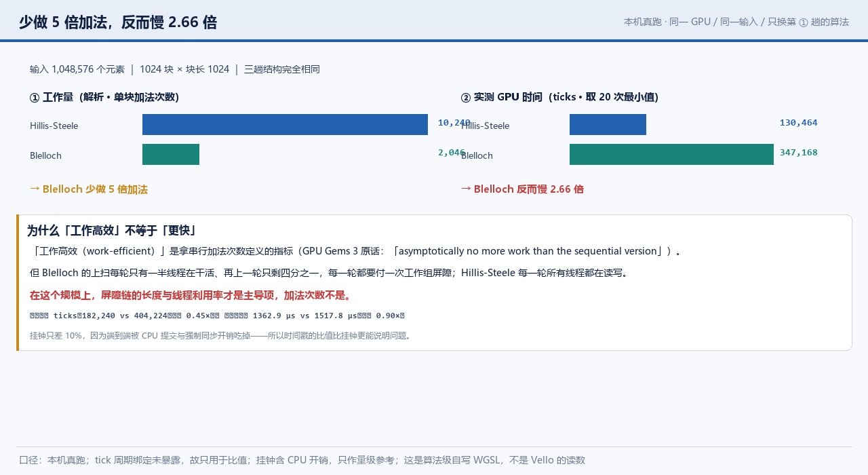Select the value 2,046
The image size is (868, 475).
(x=452, y=153)
